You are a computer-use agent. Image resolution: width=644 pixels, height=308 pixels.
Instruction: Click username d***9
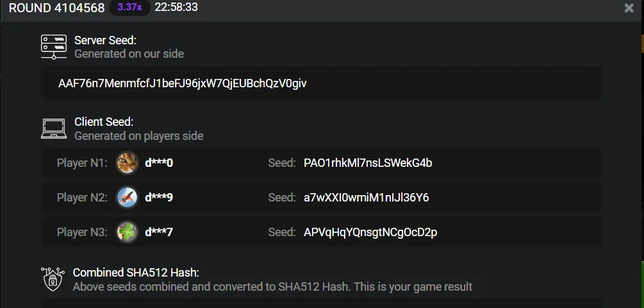(159, 198)
